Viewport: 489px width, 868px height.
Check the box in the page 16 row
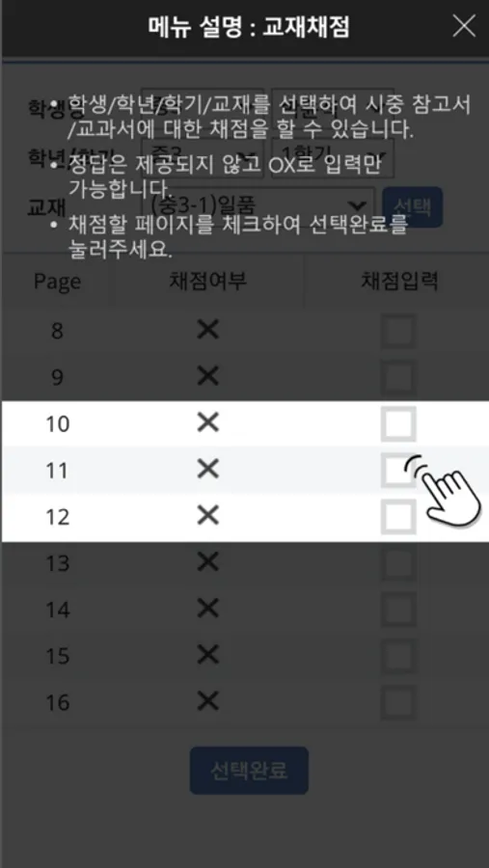(398, 702)
